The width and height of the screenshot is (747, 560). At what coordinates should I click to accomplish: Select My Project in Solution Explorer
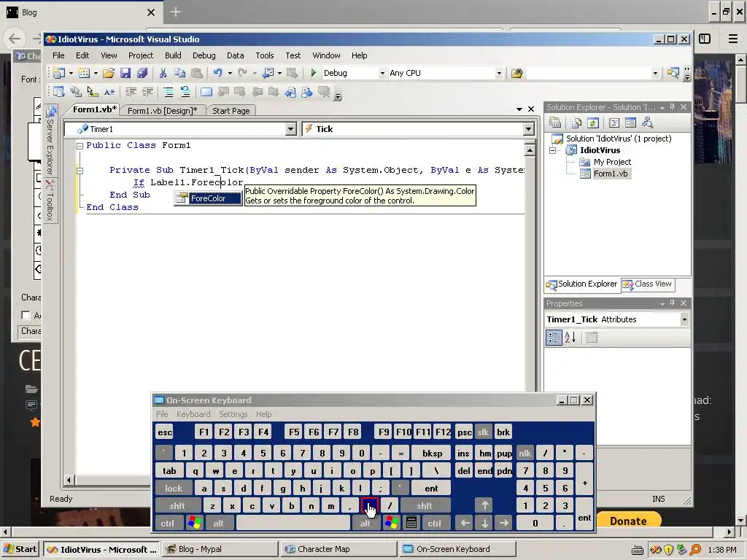[x=612, y=162]
